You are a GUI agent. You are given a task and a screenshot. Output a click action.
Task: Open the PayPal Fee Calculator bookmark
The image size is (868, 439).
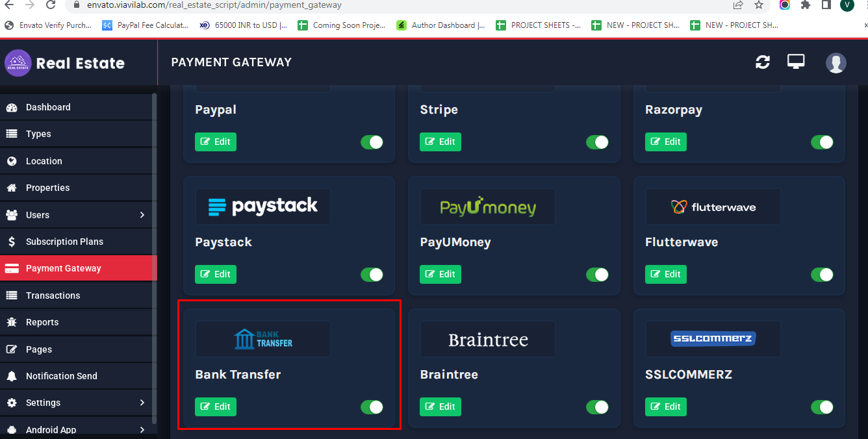(146, 25)
